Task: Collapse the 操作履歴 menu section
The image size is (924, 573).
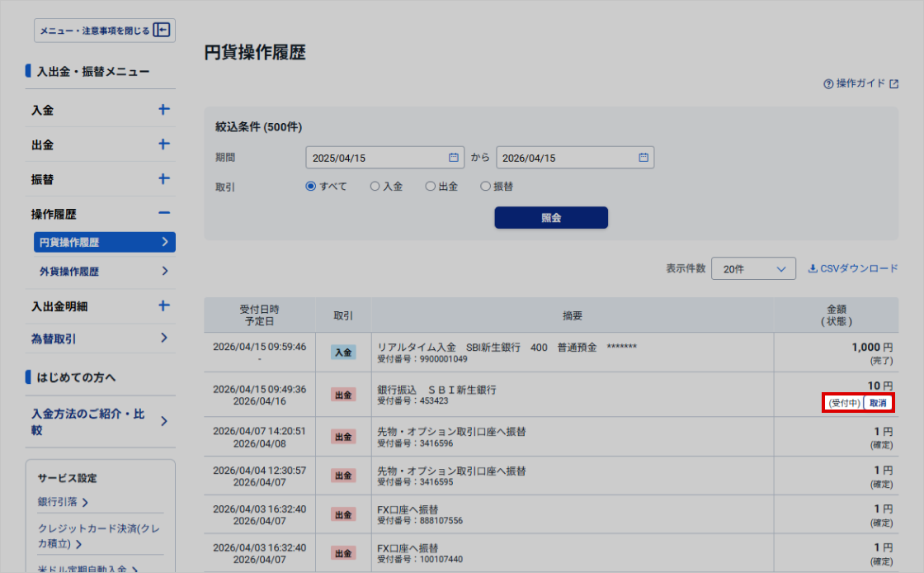Action: click(x=164, y=214)
